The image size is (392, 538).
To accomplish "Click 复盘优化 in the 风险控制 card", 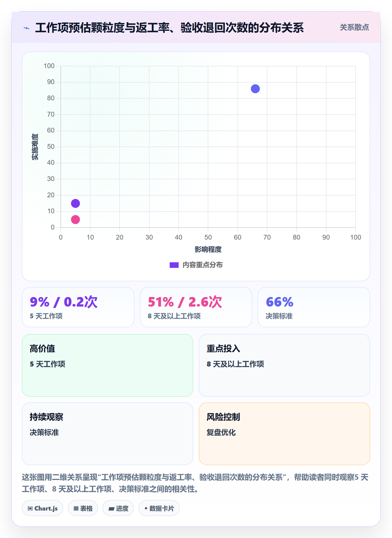I will 221,432.
